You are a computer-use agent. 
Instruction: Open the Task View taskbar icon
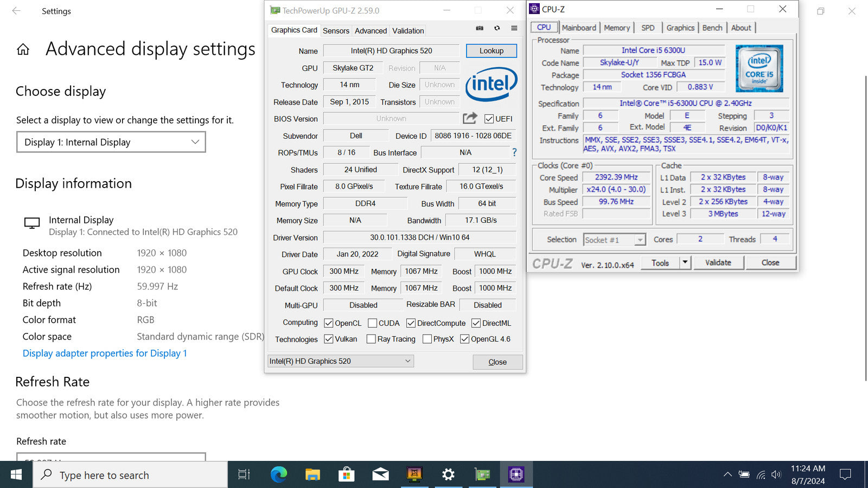pyautogui.click(x=244, y=475)
